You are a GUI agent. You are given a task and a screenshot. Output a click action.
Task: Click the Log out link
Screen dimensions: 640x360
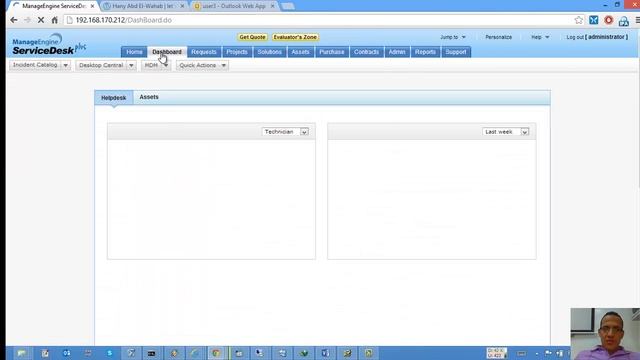tap(575, 37)
